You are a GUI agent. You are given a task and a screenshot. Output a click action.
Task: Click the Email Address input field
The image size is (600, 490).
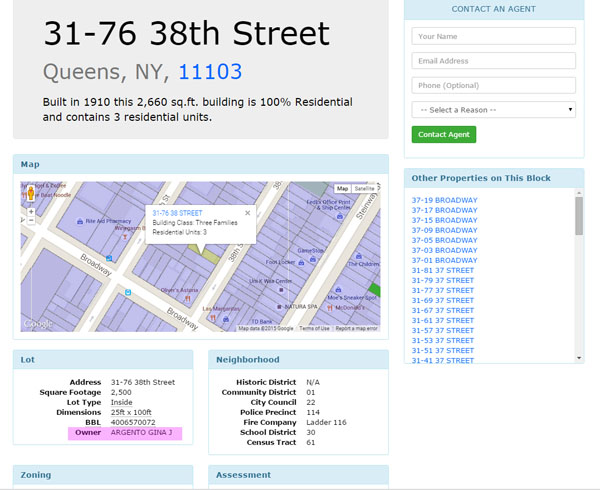tap(493, 61)
